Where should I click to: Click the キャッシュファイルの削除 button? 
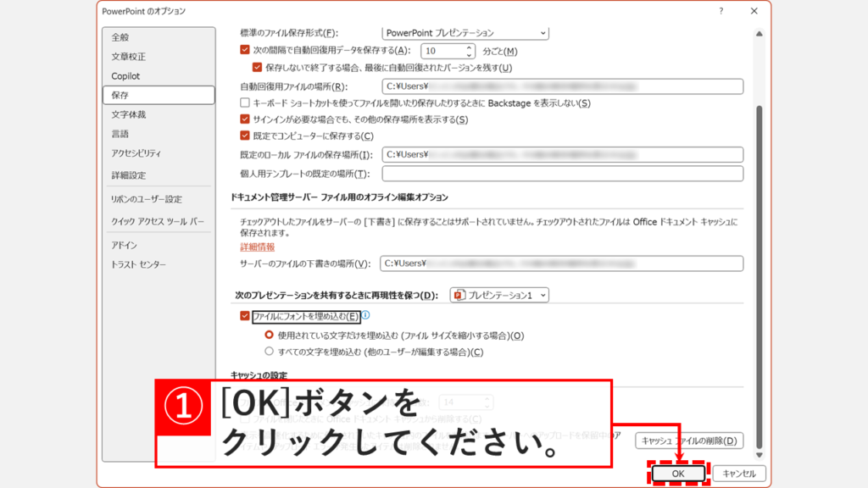pyautogui.click(x=688, y=441)
